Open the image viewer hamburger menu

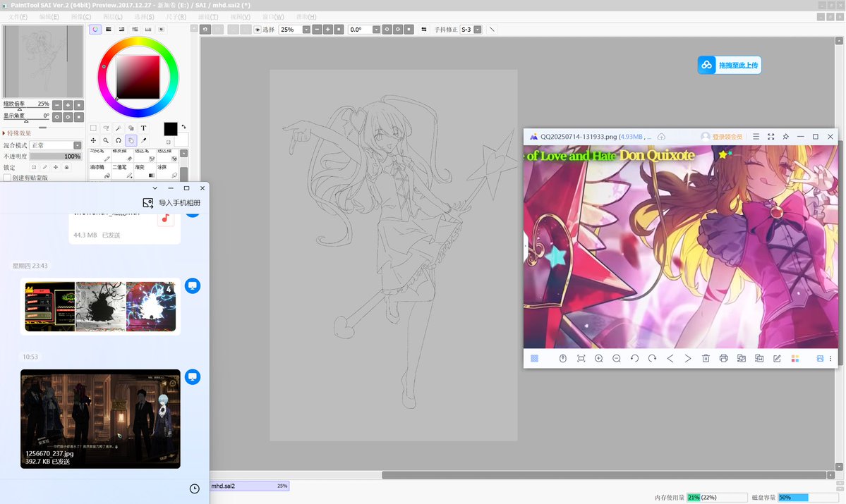(x=756, y=137)
